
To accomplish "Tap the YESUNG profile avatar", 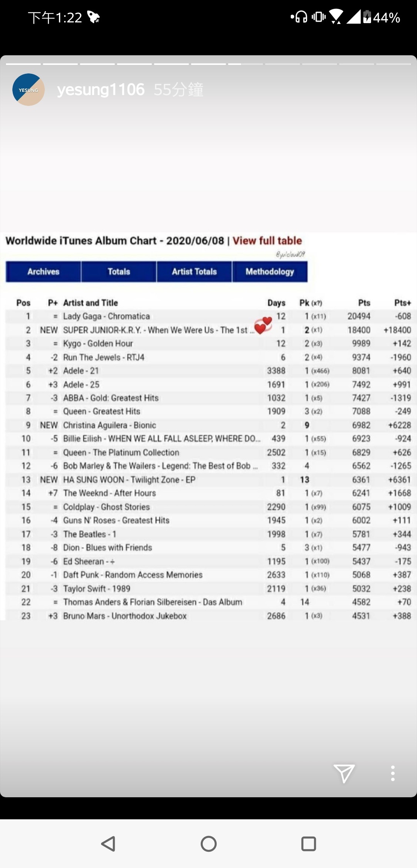I will click(x=29, y=90).
